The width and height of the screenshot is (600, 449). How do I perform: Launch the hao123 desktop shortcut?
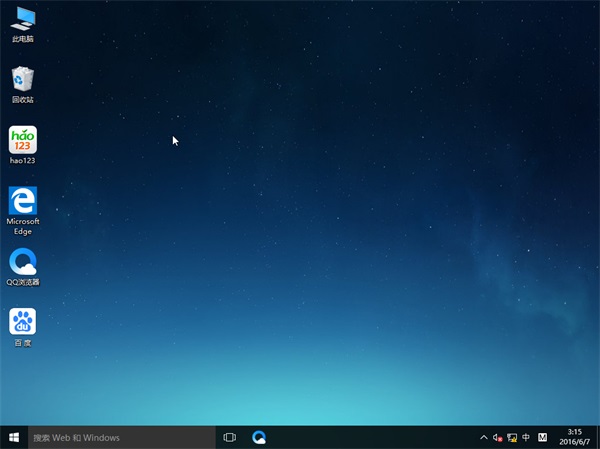(x=22, y=140)
